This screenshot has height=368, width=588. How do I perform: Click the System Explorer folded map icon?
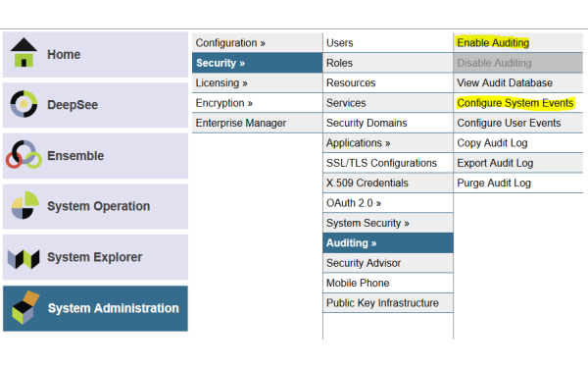coord(24,259)
